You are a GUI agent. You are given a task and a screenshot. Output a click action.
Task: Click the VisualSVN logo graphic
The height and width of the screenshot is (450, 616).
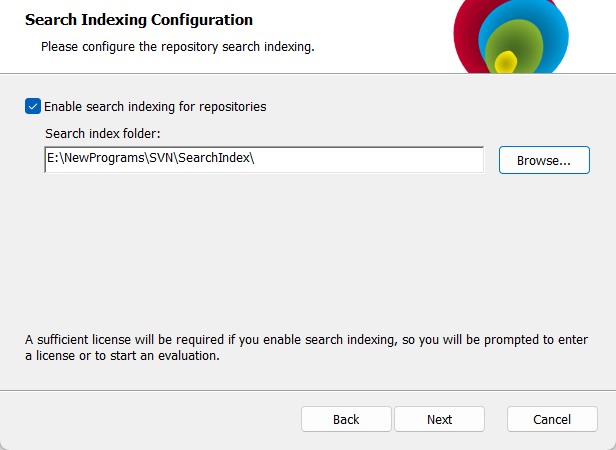pyautogui.click(x=511, y=36)
